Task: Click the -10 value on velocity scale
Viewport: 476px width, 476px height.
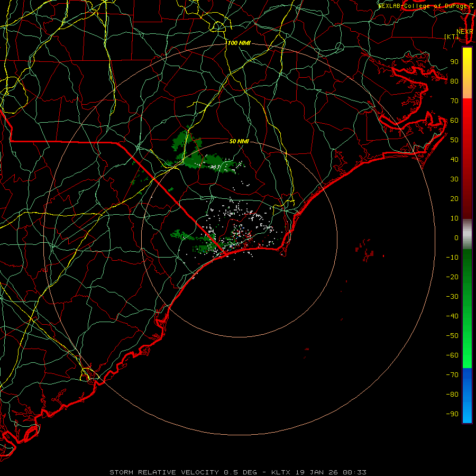Action: 452,258
